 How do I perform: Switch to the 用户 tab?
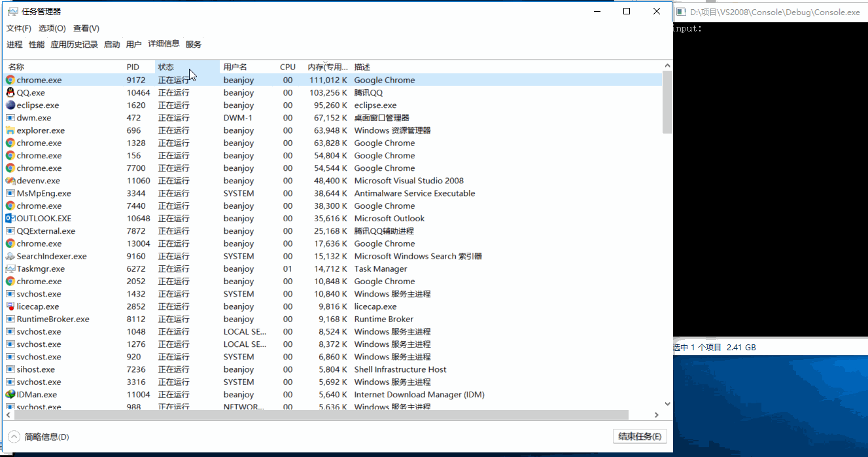pos(133,45)
